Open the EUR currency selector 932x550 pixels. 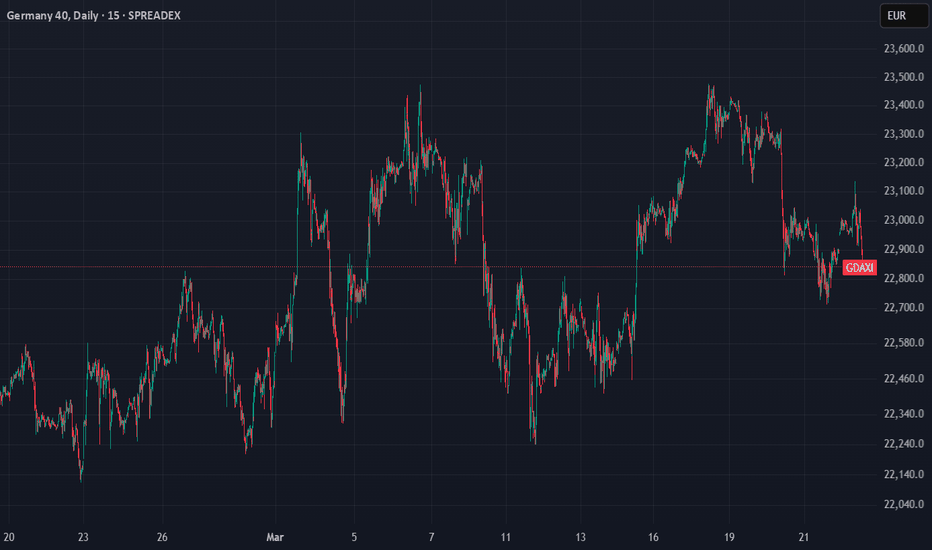click(903, 15)
